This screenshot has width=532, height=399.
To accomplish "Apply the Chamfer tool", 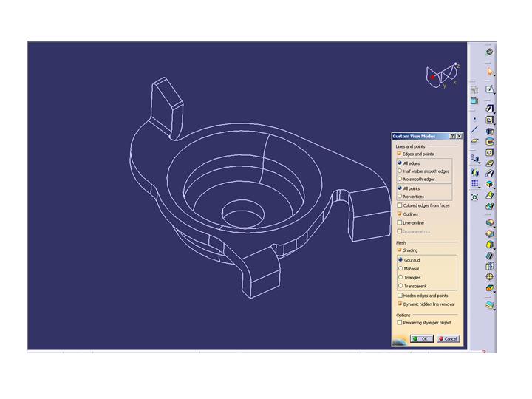I will tap(489, 233).
